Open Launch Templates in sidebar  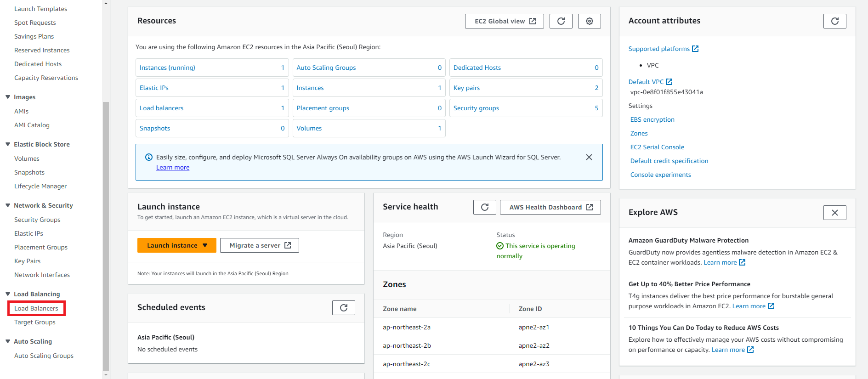coord(40,9)
